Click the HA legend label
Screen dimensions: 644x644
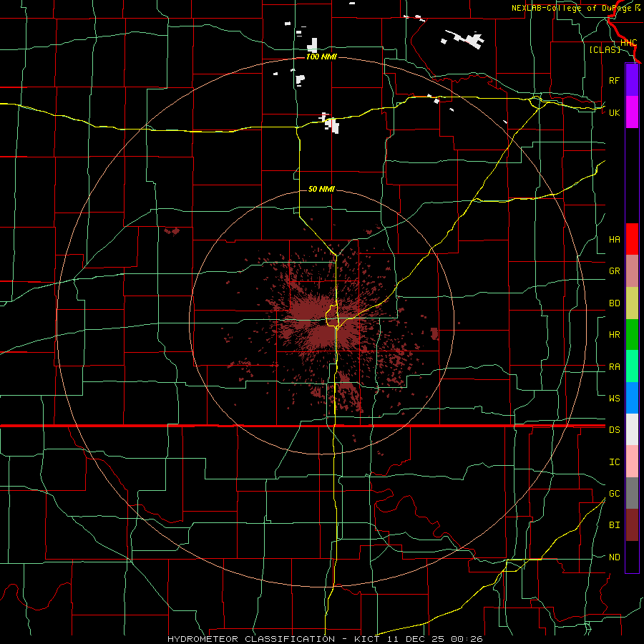point(614,239)
